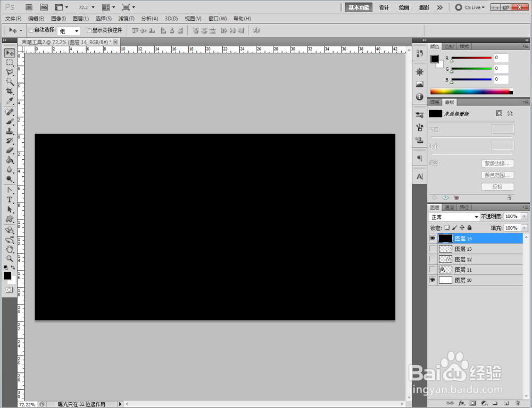
Task: Open the Auto-Select group (组) dropdown
Action: [69, 31]
